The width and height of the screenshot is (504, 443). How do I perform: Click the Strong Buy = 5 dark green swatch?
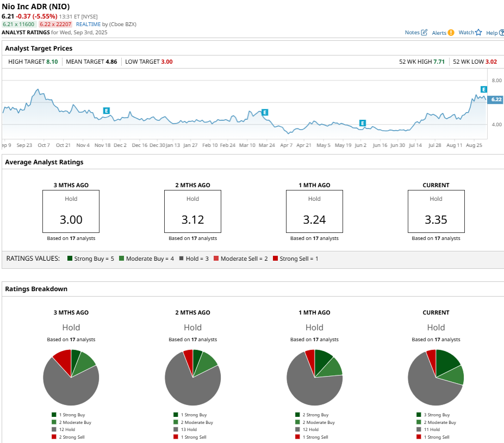[x=70, y=259]
